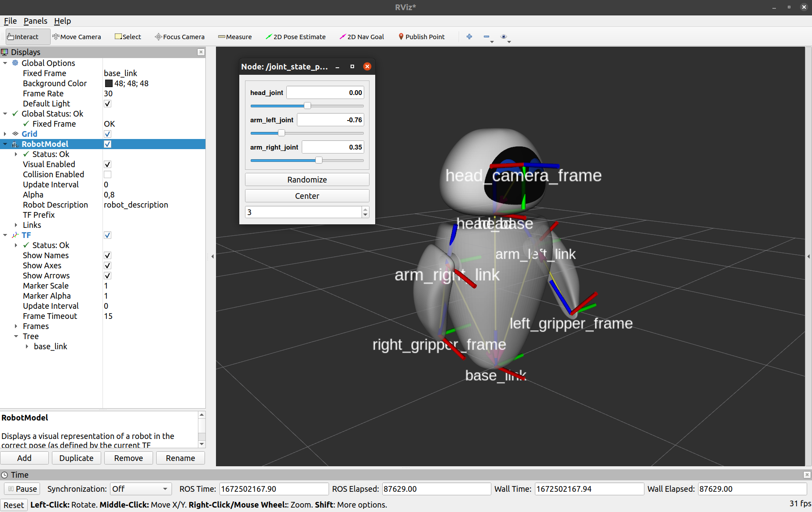Uncheck Show Names
The height and width of the screenshot is (512, 812).
point(107,255)
